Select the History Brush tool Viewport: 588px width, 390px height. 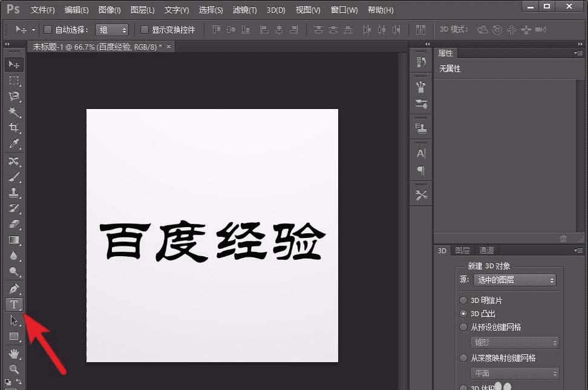(x=14, y=208)
